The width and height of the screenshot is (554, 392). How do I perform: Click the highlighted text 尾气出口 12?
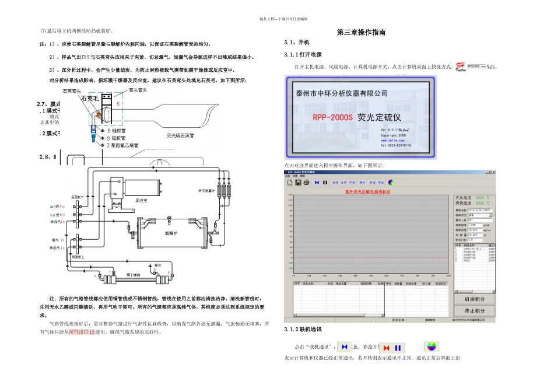pyautogui.click(x=82, y=332)
